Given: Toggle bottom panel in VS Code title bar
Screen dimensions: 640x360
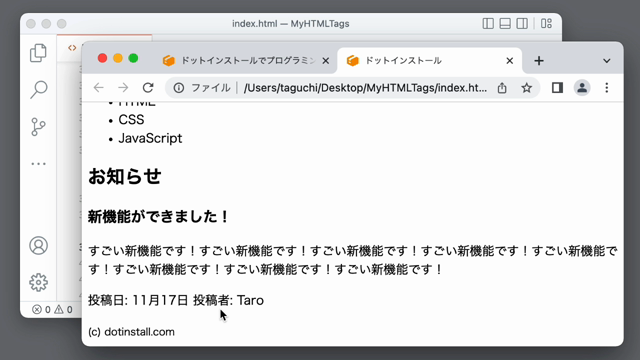Looking at the screenshot, I should [505, 24].
